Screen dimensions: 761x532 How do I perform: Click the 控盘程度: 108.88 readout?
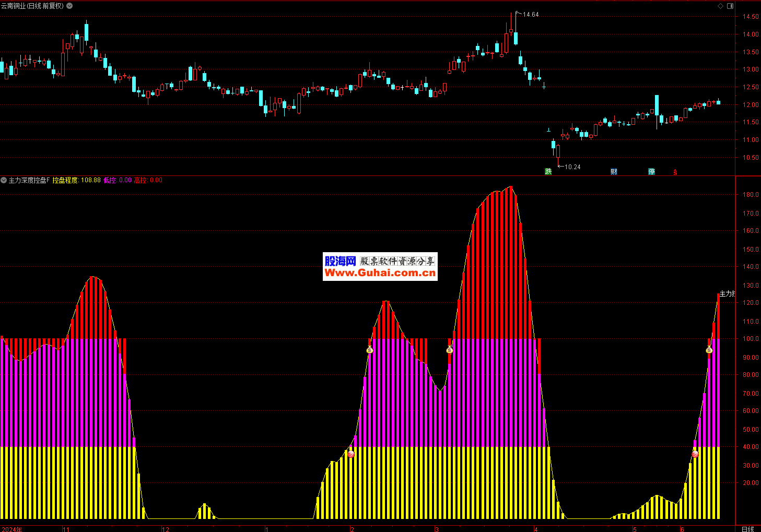(x=76, y=180)
